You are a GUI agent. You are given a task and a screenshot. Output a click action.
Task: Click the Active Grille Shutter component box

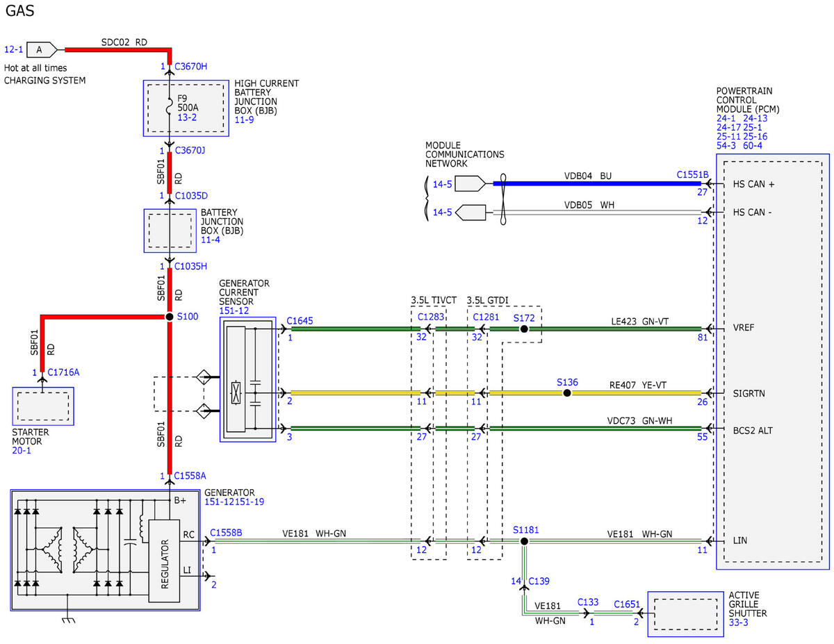coord(687,613)
